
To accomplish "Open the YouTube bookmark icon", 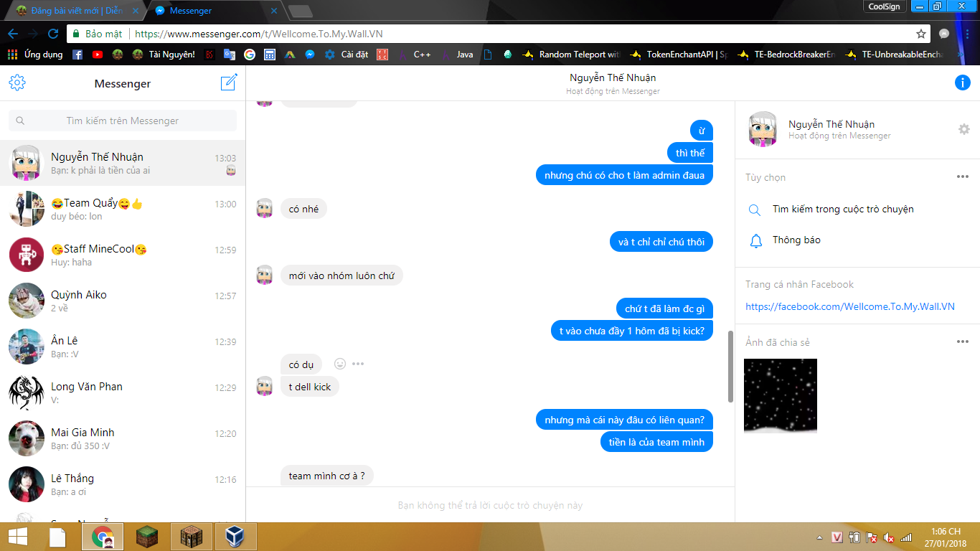I will coord(98,55).
